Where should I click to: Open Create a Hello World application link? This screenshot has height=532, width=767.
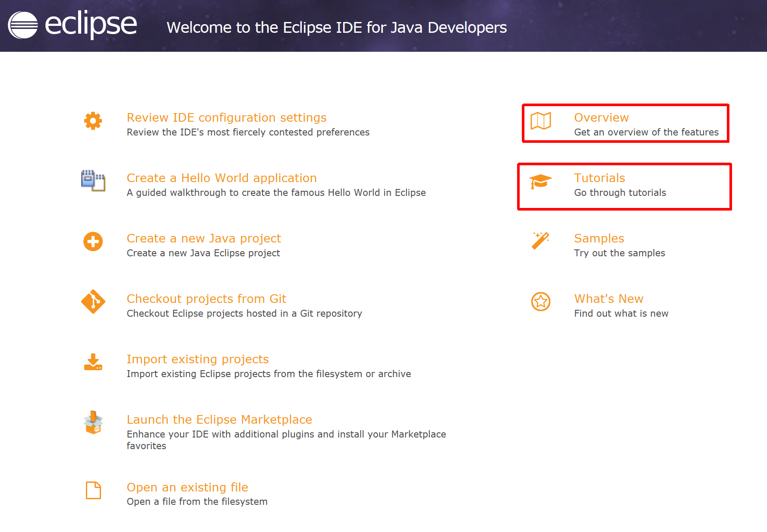click(222, 178)
